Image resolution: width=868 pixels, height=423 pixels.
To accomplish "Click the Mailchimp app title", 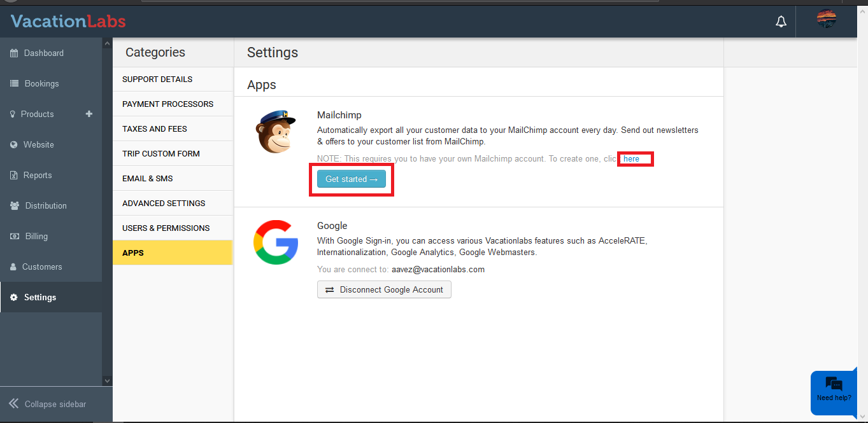I will point(339,115).
